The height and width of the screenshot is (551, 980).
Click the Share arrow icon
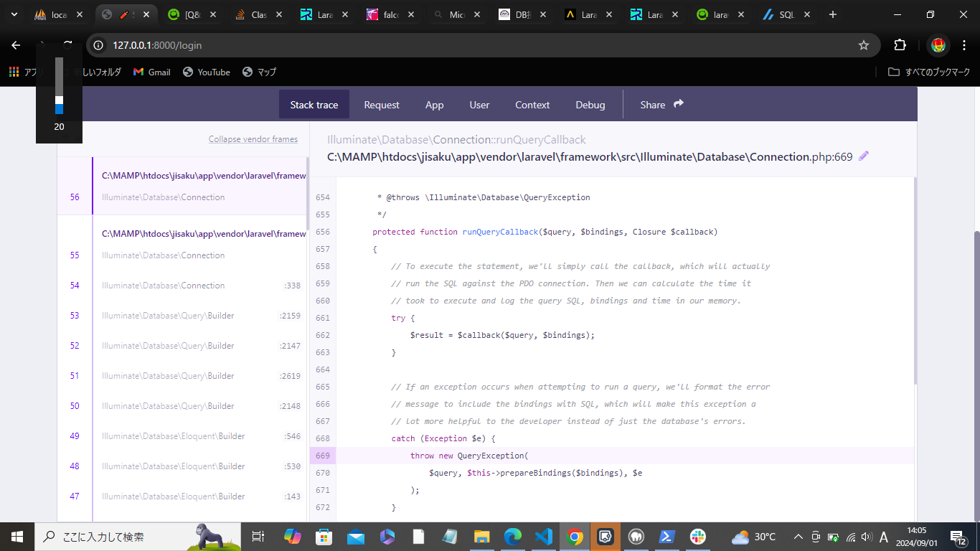pos(679,104)
